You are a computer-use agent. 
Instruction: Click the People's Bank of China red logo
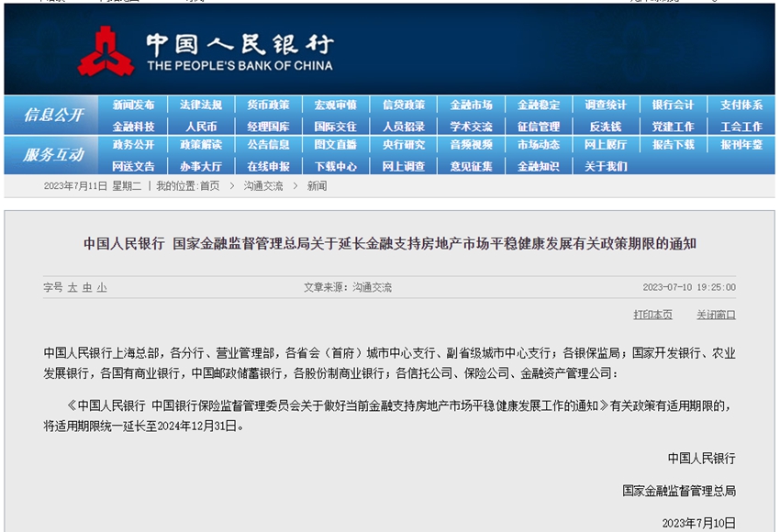point(106,51)
